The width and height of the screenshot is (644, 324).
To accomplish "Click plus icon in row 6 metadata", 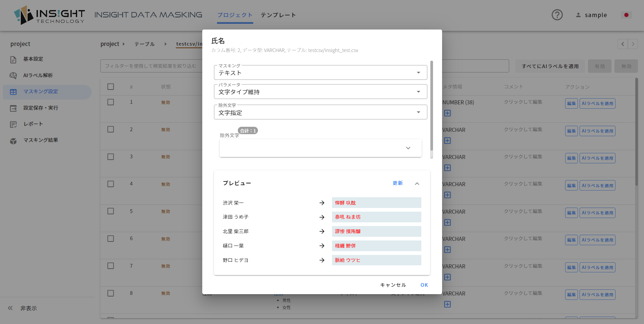I will pos(447,250).
